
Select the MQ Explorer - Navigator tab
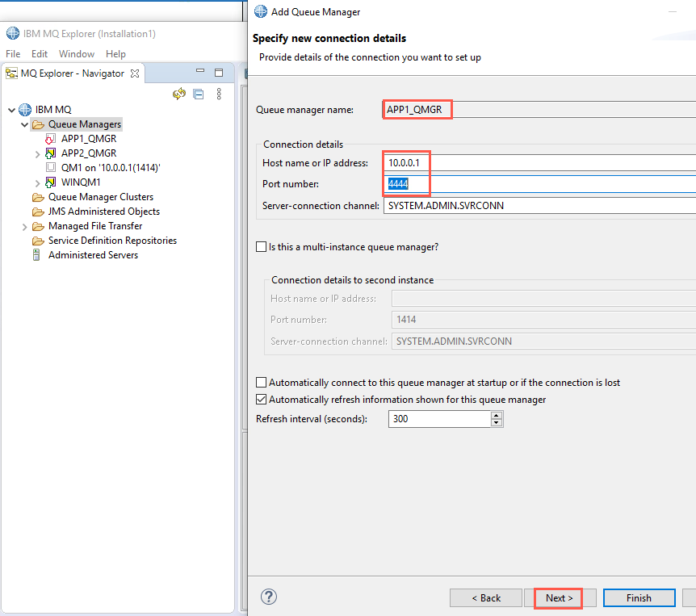point(73,73)
